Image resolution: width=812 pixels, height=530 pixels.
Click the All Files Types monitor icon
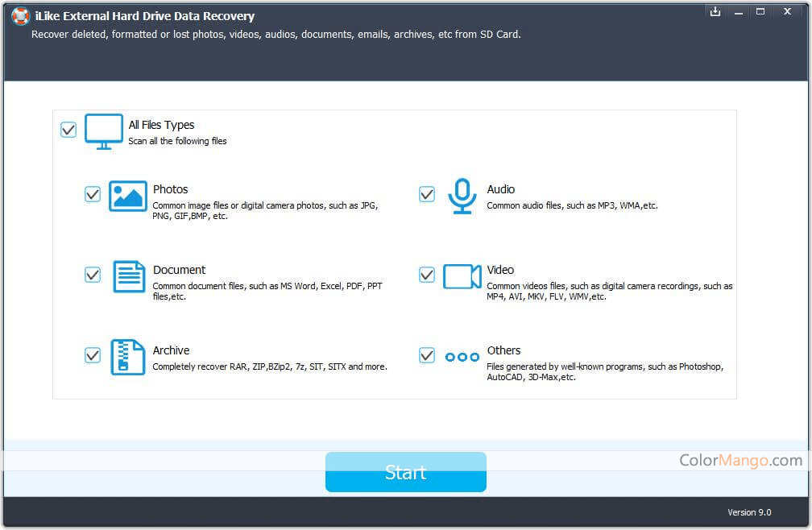click(104, 131)
